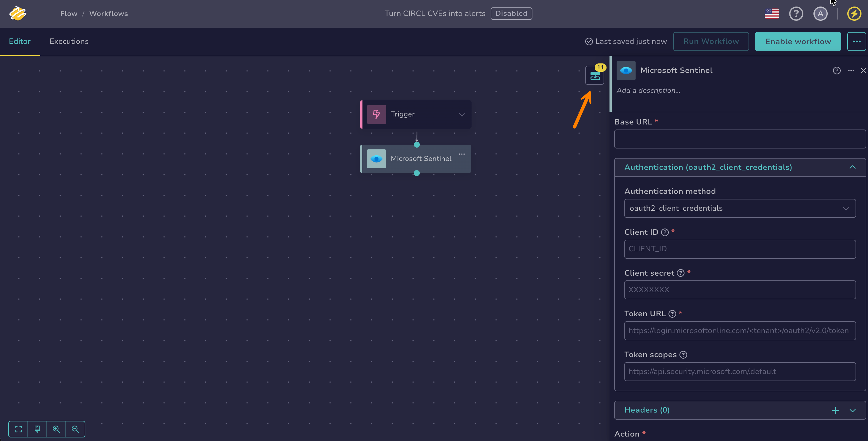Image resolution: width=868 pixels, height=441 pixels.
Task: Close the Microsoft Sentinel side panel
Action: (863, 71)
